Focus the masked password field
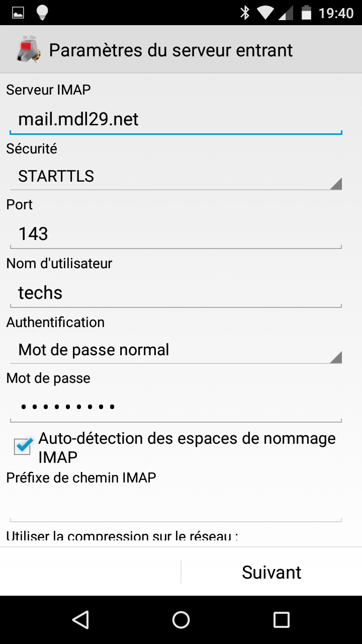362x644 pixels. (176, 407)
